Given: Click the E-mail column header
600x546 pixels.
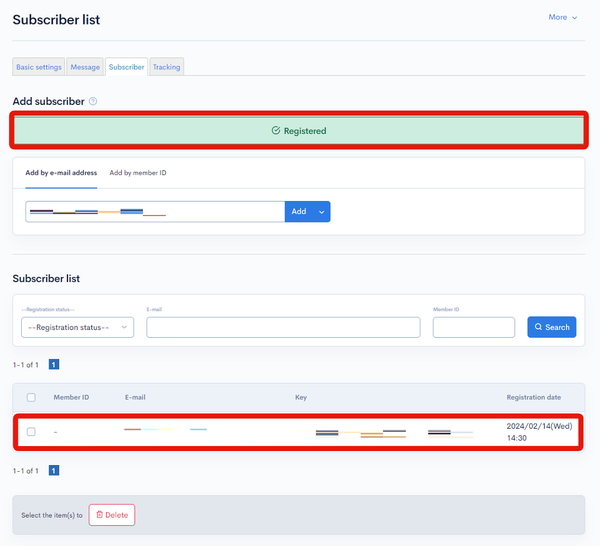Looking at the screenshot, I should point(135,398).
